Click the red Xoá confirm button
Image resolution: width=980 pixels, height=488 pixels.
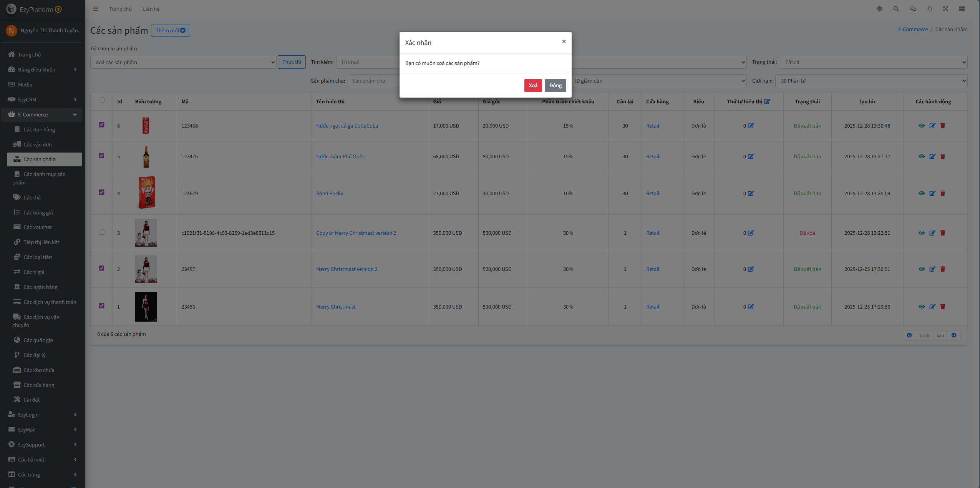pos(532,85)
